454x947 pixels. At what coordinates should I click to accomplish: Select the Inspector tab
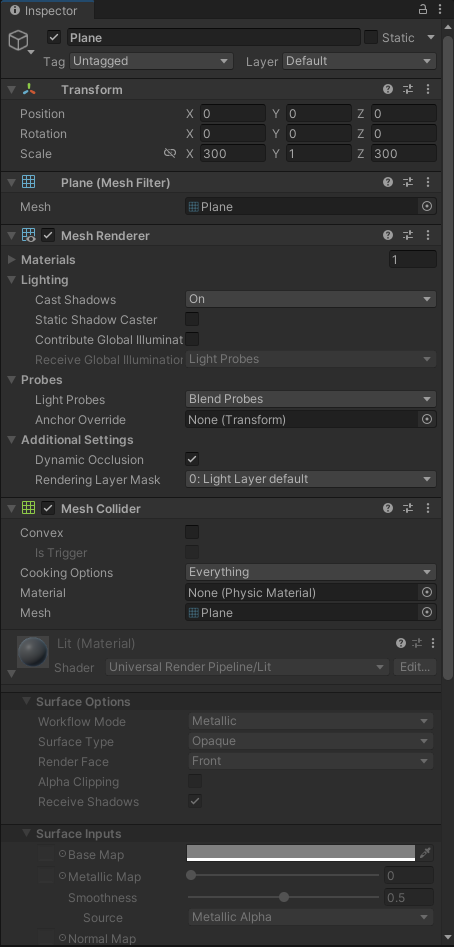(x=45, y=10)
